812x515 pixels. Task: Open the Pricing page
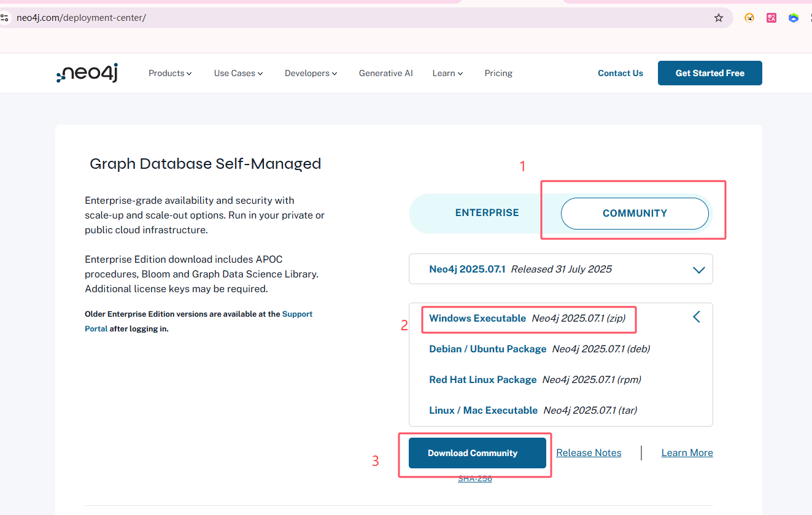coord(498,73)
